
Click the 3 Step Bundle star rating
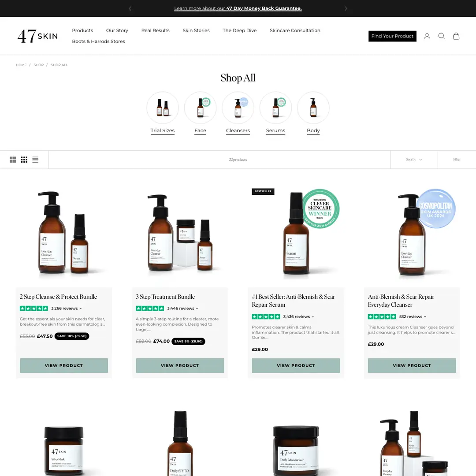point(150,309)
